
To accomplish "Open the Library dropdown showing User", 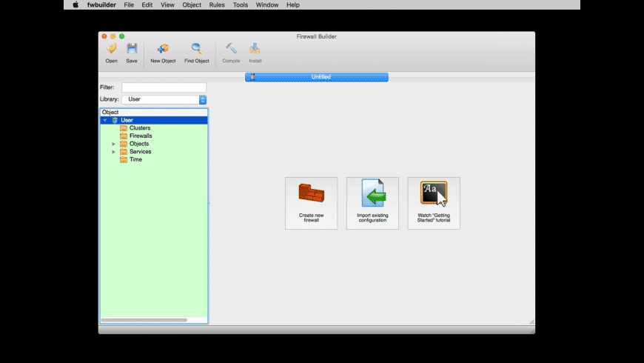I will [x=164, y=99].
